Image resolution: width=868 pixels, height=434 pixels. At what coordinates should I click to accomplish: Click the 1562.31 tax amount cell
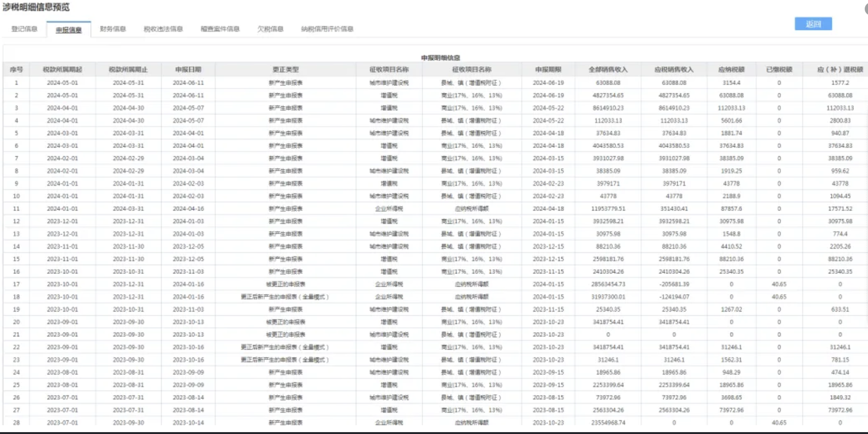tap(731, 360)
